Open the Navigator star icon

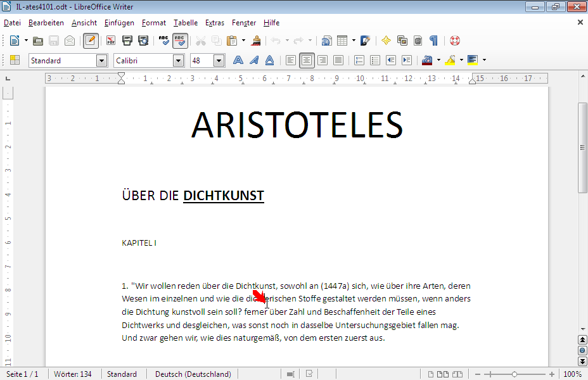point(386,41)
